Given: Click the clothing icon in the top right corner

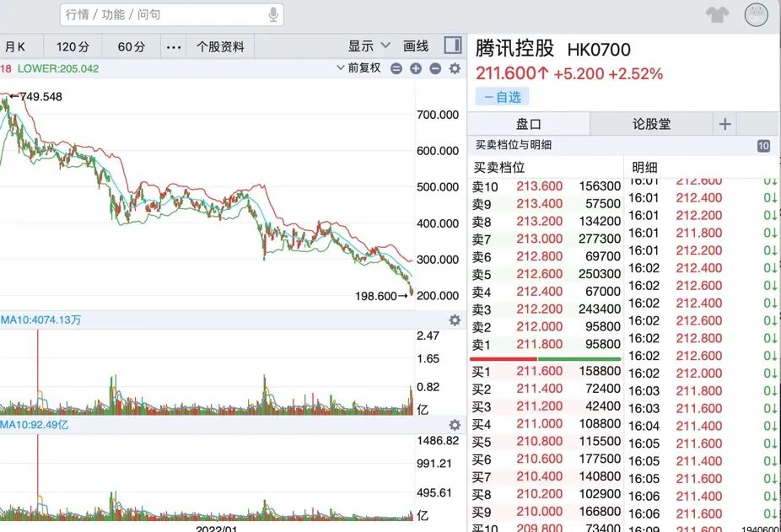Looking at the screenshot, I should tap(716, 13).
